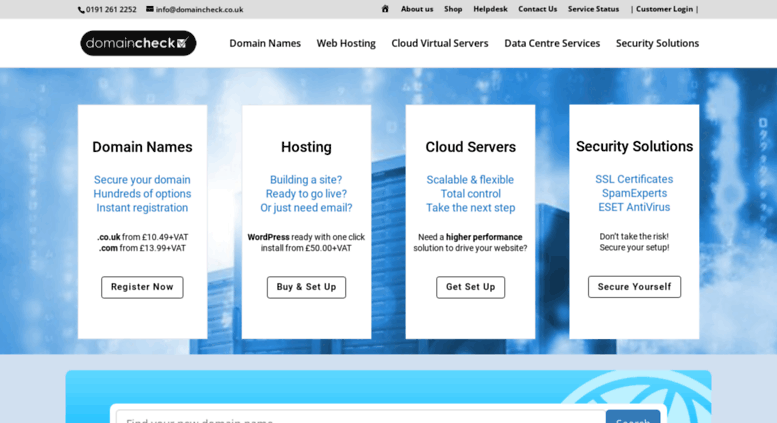Viewport: 777px width, 423px height.
Task: Click the Buy & Set Up button
Action: (306, 287)
